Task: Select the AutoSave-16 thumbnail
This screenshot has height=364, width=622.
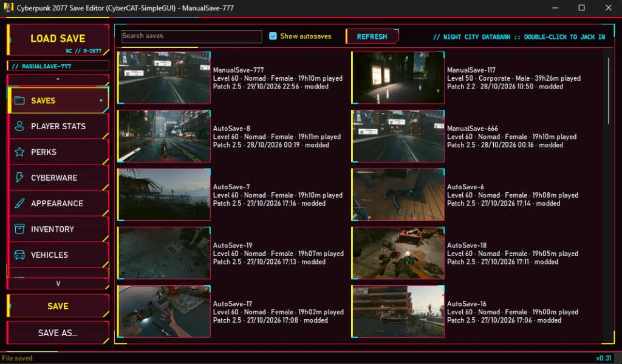Action: pos(398,311)
